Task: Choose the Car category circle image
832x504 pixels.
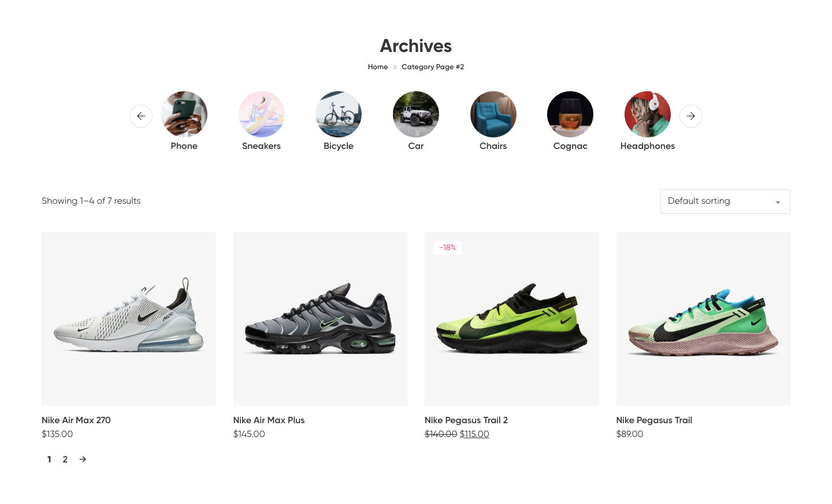Action: coord(416,114)
